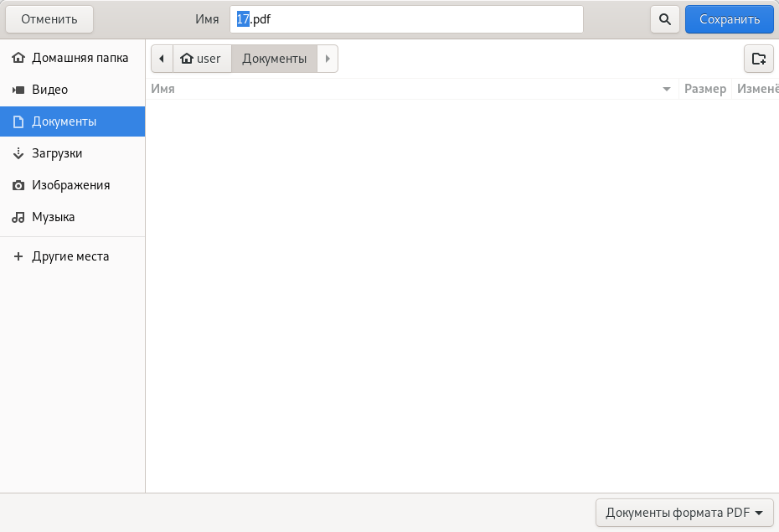Click the sort arrow in the Имя column
The height and width of the screenshot is (532, 779).
[667, 89]
